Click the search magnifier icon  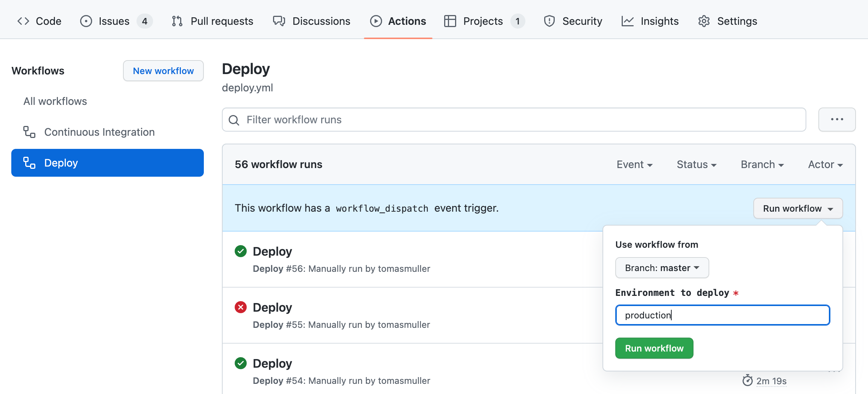[x=234, y=120]
